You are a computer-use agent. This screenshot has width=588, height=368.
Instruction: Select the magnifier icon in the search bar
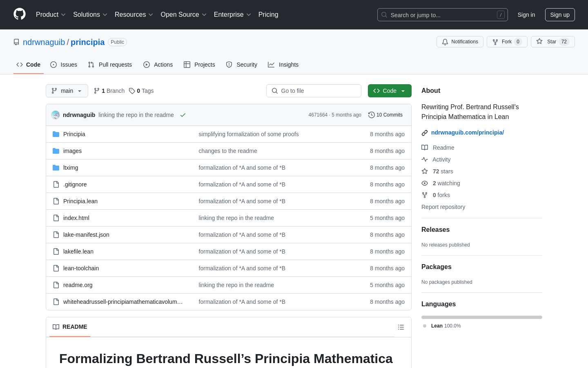384,15
